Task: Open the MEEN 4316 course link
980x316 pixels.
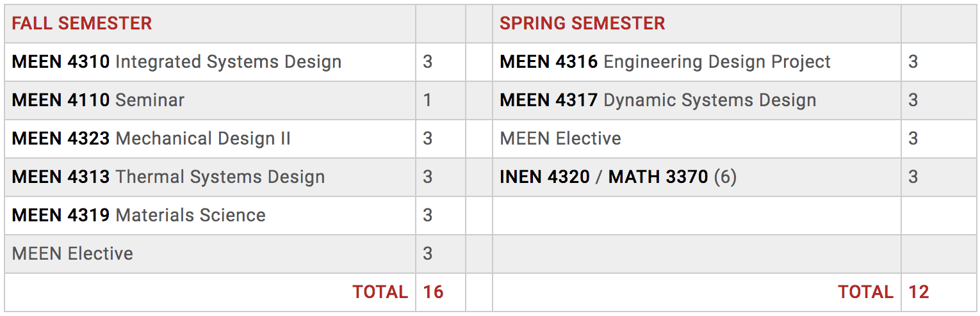Action: 548,62
